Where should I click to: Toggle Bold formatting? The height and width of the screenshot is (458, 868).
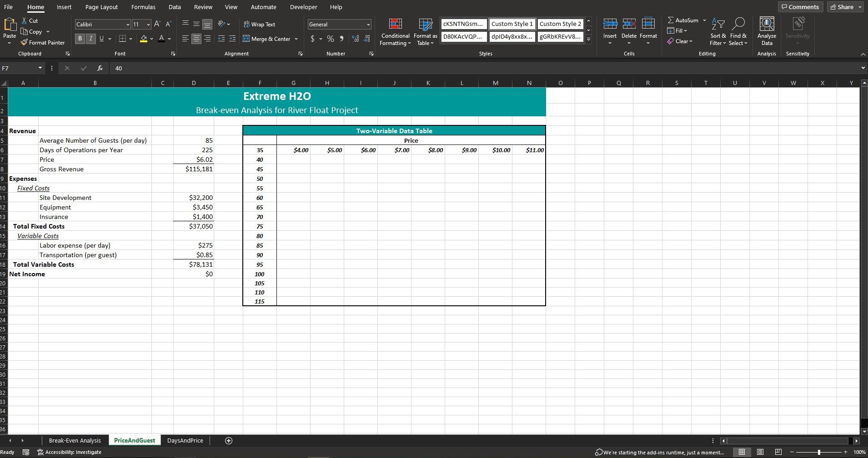pos(80,39)
